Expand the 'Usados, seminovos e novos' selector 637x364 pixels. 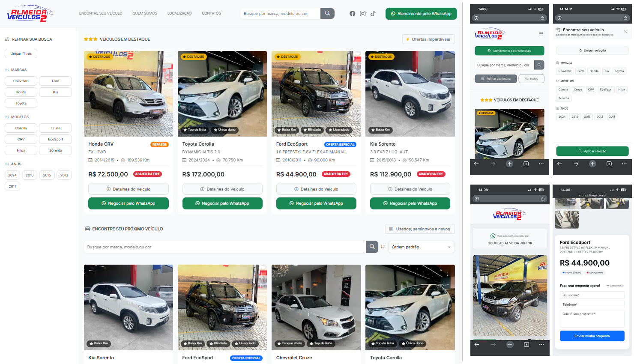point(420,229)
